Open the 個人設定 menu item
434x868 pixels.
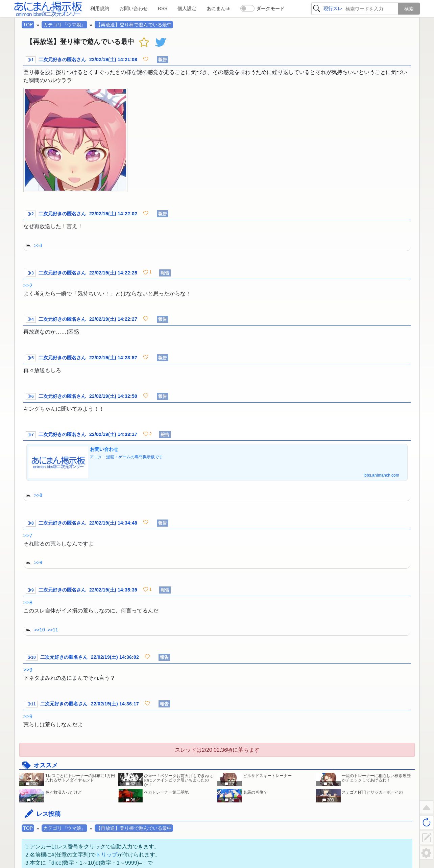tap(187, 8)
